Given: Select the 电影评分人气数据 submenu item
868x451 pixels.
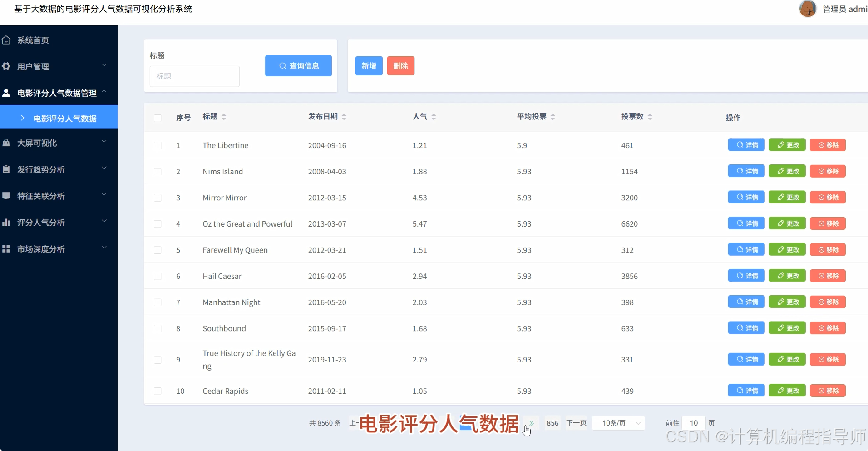Looking at the screenshot, I should pyautogui.click(x=64, y=118).
